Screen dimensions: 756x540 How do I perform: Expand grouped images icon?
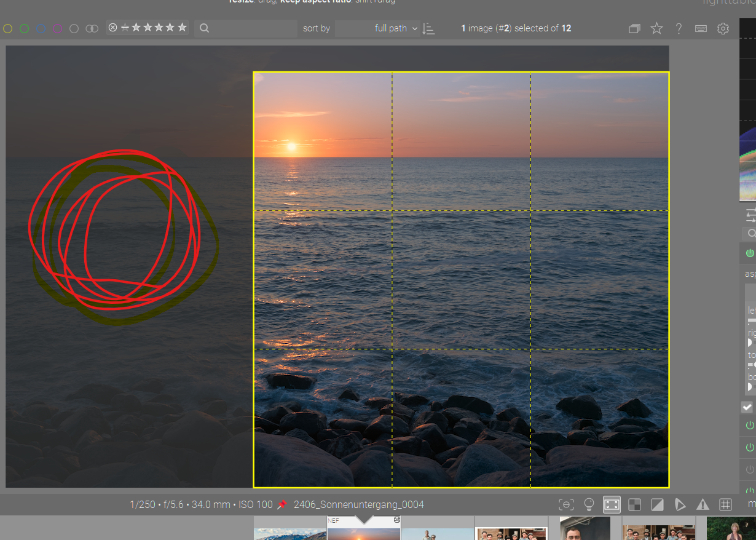[634, 28]
